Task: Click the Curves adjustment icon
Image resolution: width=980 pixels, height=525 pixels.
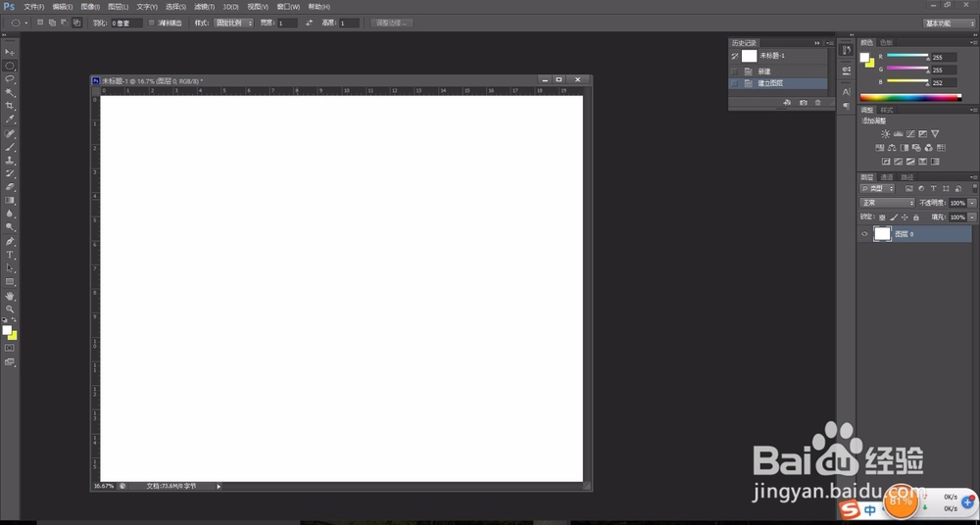Action: click(910, 134)
